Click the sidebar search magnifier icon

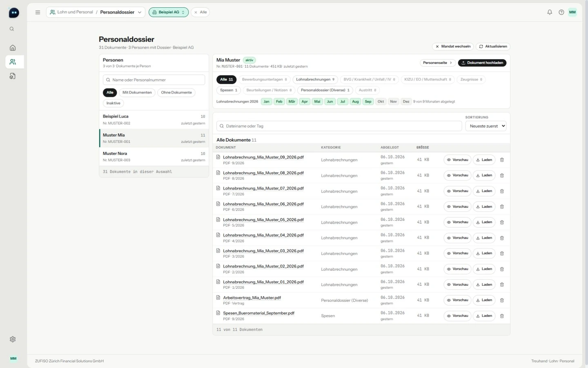click(12, 29)
